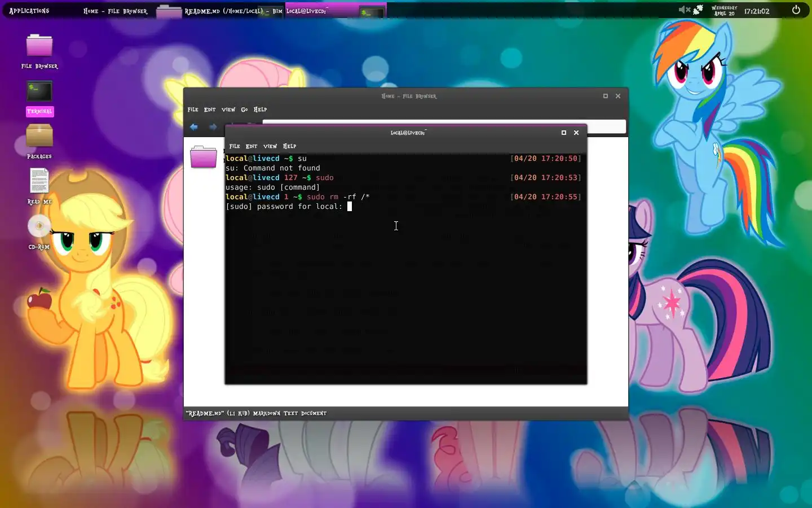Image resolution: width=812 pixels, height=508 pixels.
Task: Open Help menu in the File Browser window
Action: coord(260,110)
